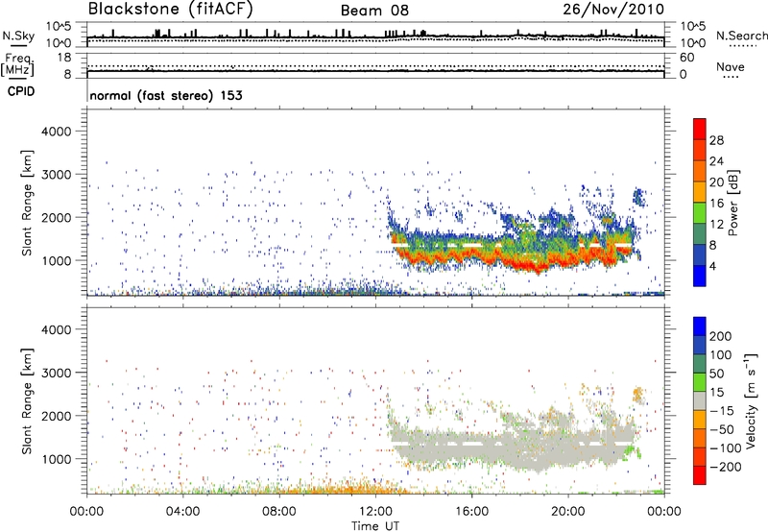Click the red -200 velocity color segment
The height and width of the screenshot is (532, 768).
(x=700, y=475)
